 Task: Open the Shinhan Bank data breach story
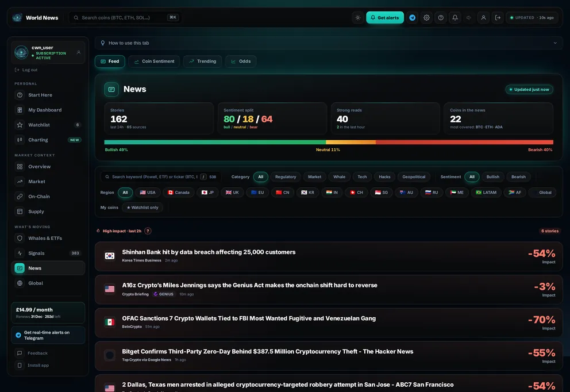(x=329, y=256)
